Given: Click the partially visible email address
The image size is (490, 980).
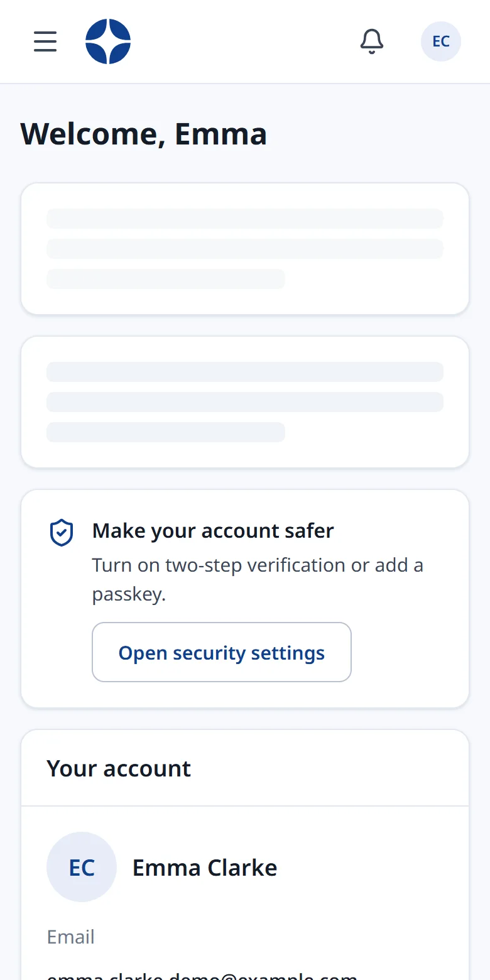Looking at the screenshot, I should point(202,975).
